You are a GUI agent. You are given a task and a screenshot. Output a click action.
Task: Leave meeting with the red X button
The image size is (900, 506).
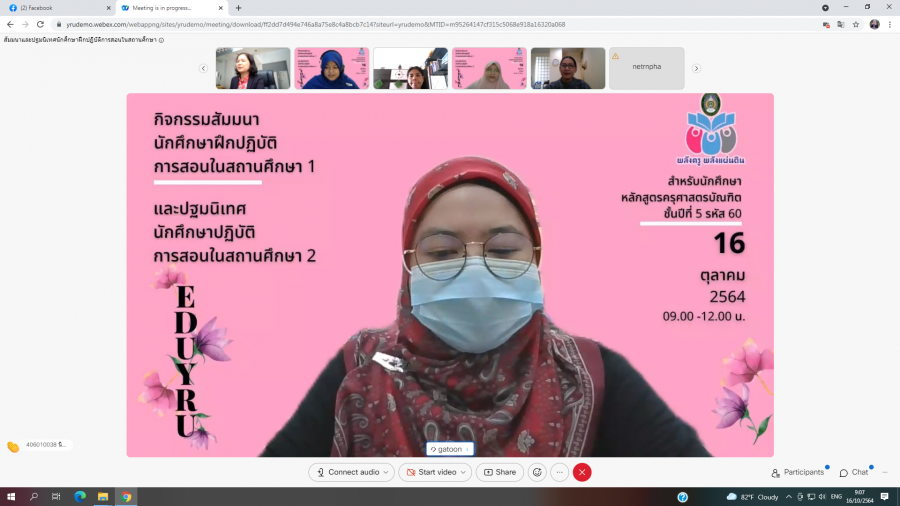click(x=582, y=472)
